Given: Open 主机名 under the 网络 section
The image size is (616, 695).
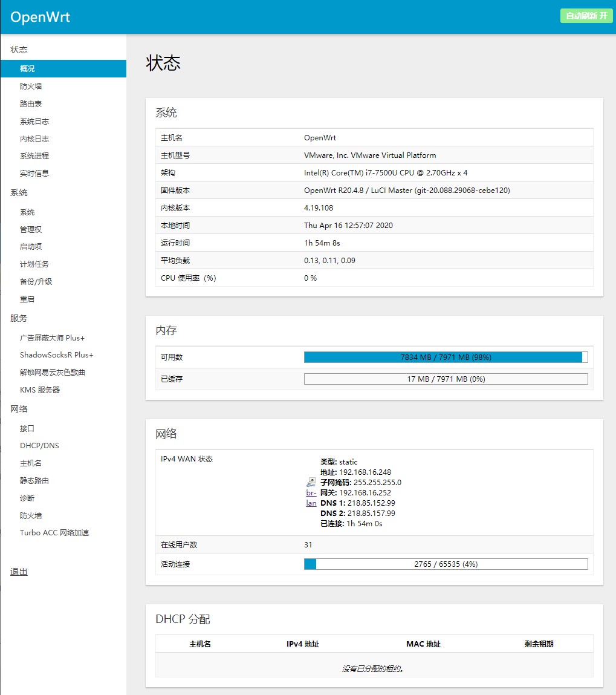Looking at the screenshot, I should pyautogui.click(x=31, y=463).
